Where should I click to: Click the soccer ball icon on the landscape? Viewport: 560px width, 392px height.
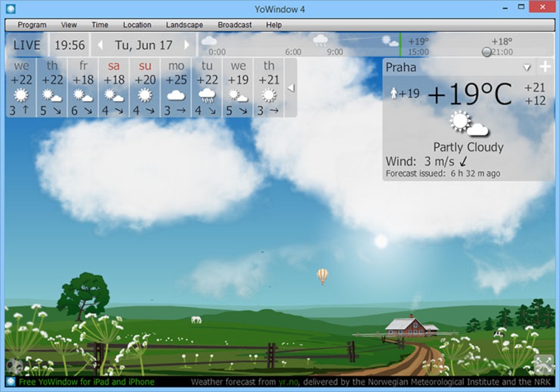click(14, 367)
